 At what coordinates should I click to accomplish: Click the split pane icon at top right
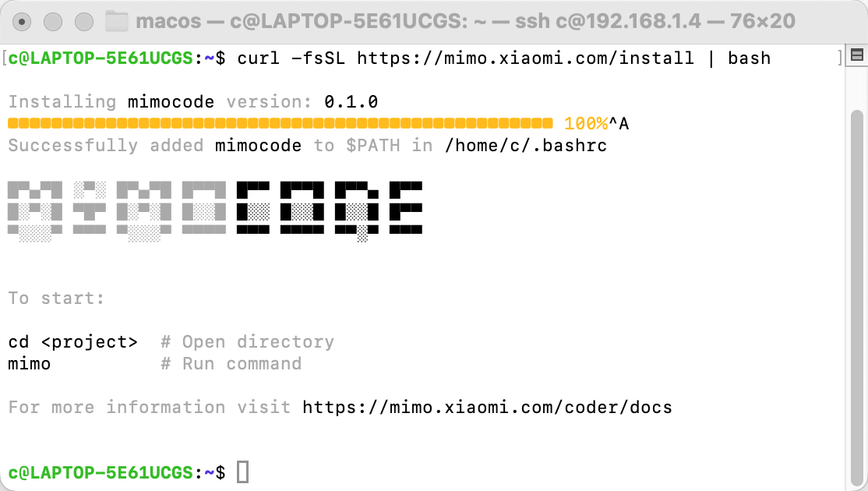point(857,55)
